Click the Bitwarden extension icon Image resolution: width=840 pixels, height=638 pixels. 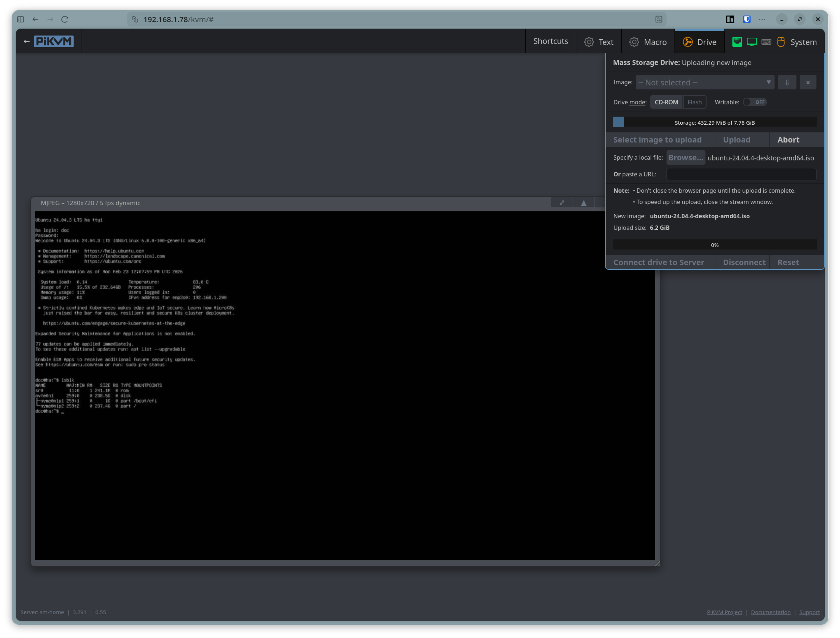[x=747, y=19]
